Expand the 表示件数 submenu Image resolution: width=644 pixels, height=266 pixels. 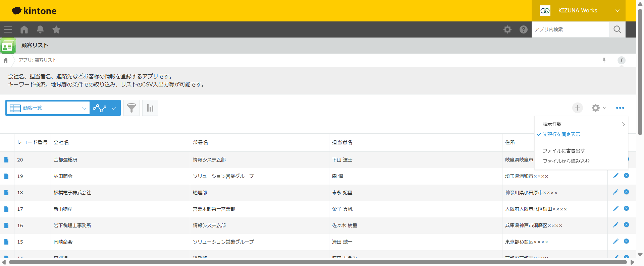point(581,124)
